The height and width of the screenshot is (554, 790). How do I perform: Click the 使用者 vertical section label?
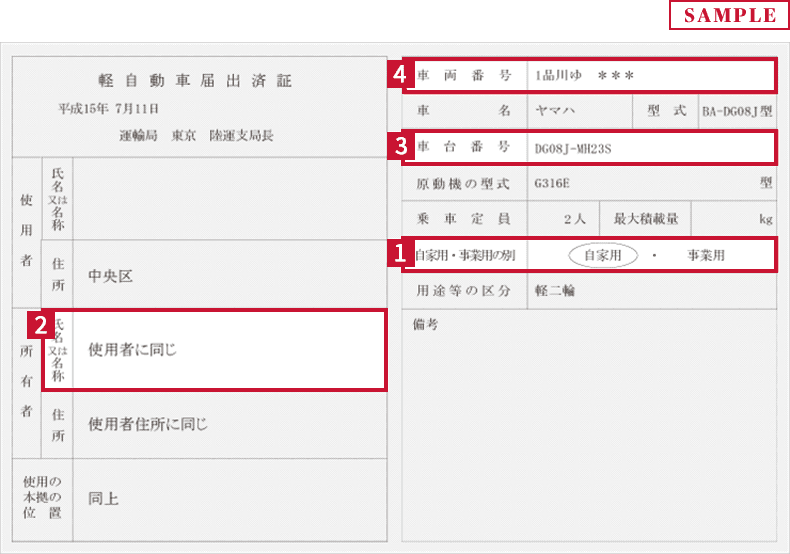point(26,230)
